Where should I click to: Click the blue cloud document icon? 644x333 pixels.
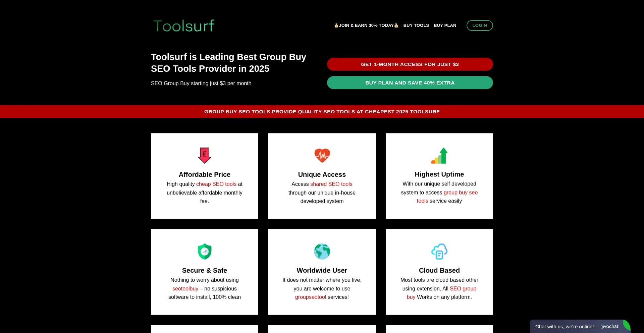439,252
